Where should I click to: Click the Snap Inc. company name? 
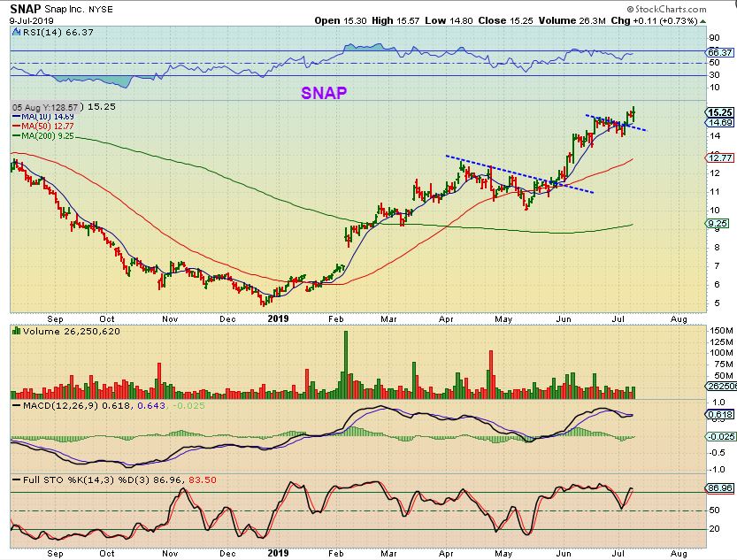pos(65,10)
